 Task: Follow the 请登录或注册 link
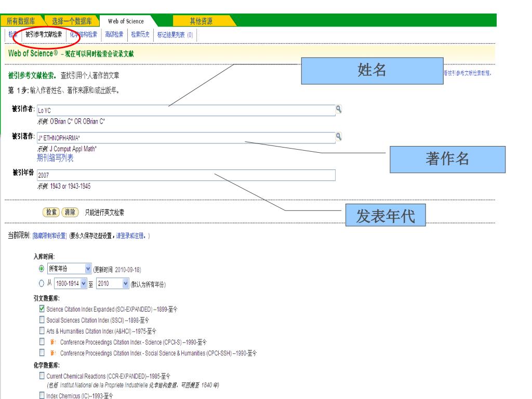pyautogui.click(x=130, y=236)
